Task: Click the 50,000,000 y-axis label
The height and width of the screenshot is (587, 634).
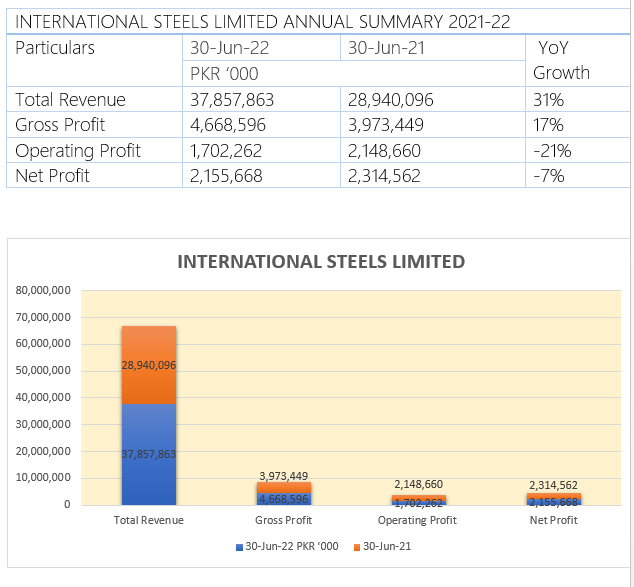Action: click(43, 371)
